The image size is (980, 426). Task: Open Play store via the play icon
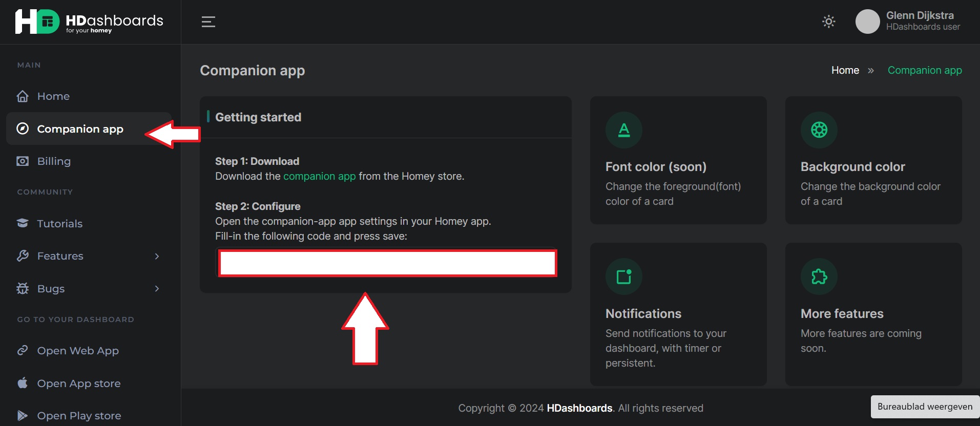click(23, 415)
